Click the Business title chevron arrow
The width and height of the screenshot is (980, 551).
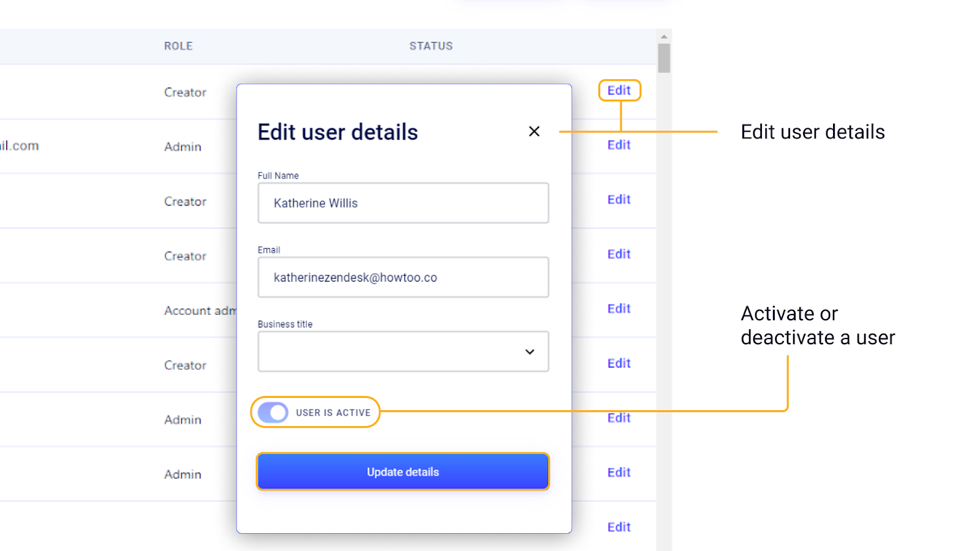coord(530,352)
